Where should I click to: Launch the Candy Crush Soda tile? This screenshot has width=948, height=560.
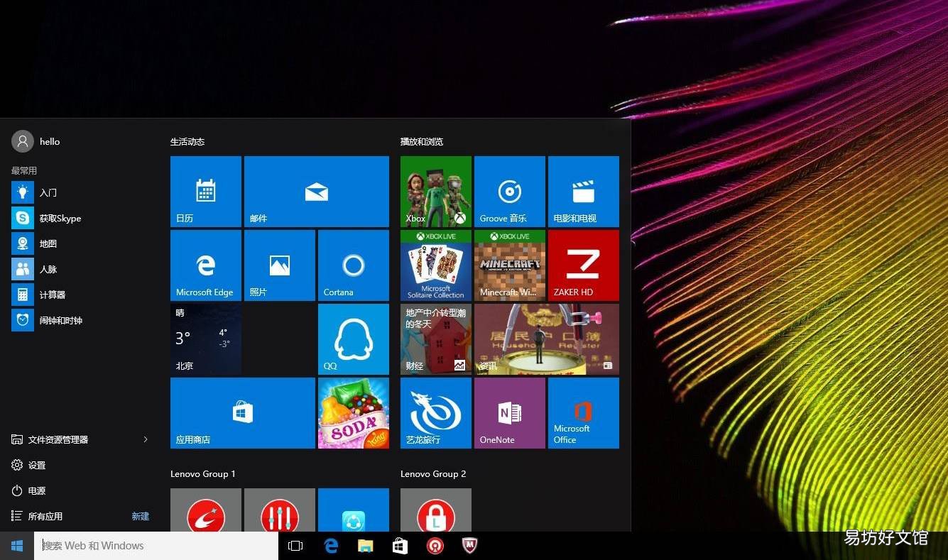coord(354,413)
